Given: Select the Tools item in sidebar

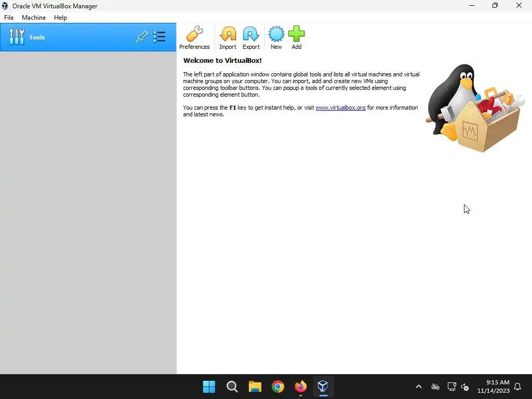Looking at the screenshot, I should click(88, 37).
